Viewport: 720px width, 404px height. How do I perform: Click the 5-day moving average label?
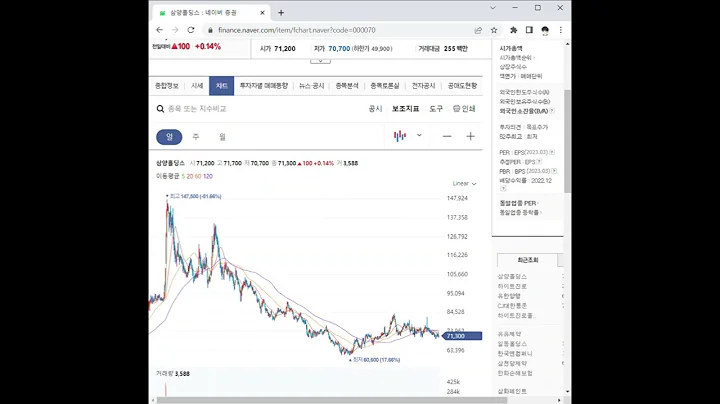pos(183,176)
